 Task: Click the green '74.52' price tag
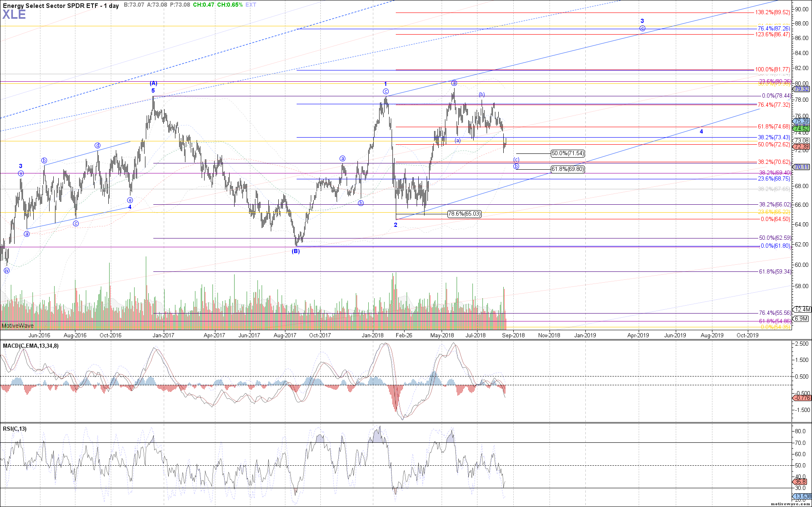(x=802, y=128)
